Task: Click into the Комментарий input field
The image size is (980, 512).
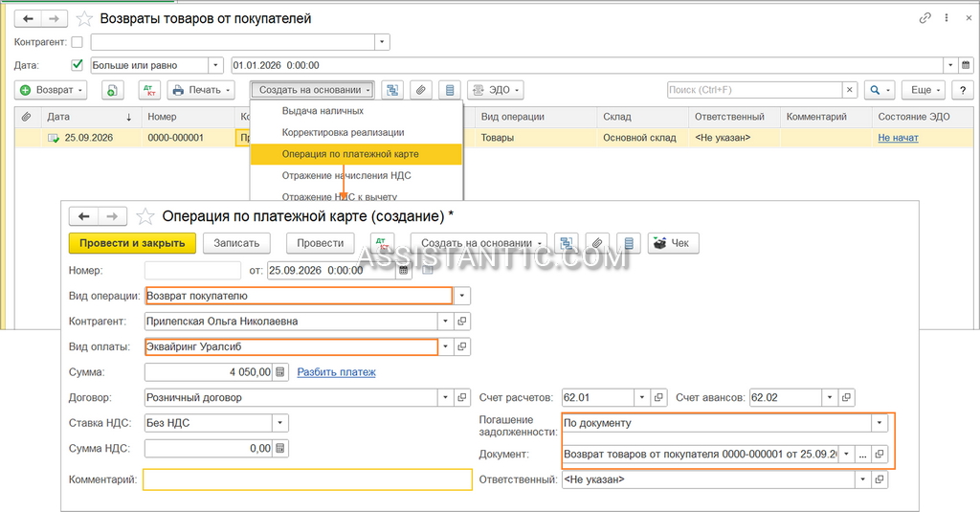Action: (x=307, y=479)
